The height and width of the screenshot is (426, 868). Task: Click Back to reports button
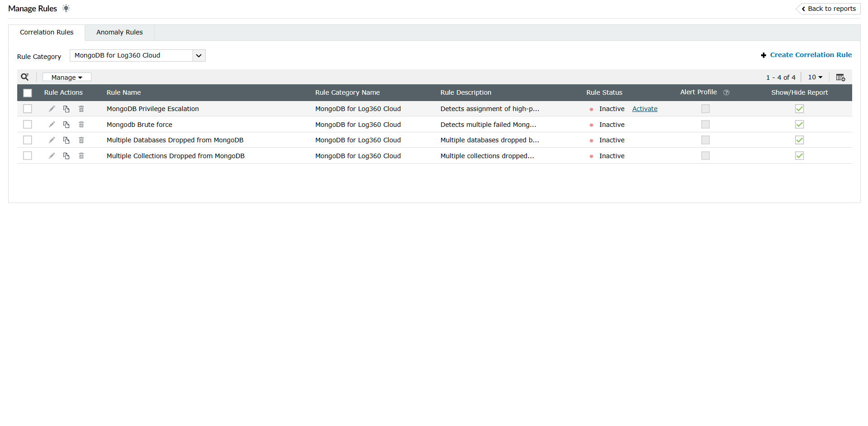point(828,9)
